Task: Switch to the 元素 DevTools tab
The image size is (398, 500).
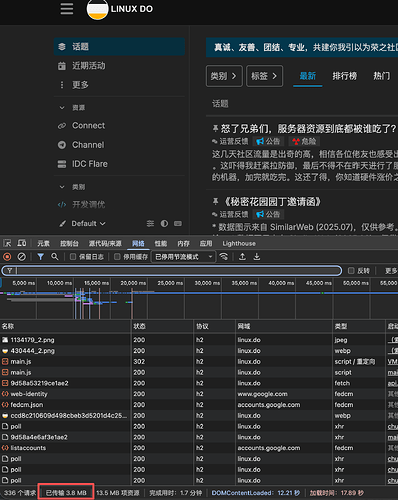Action: (x=43, y=244)
